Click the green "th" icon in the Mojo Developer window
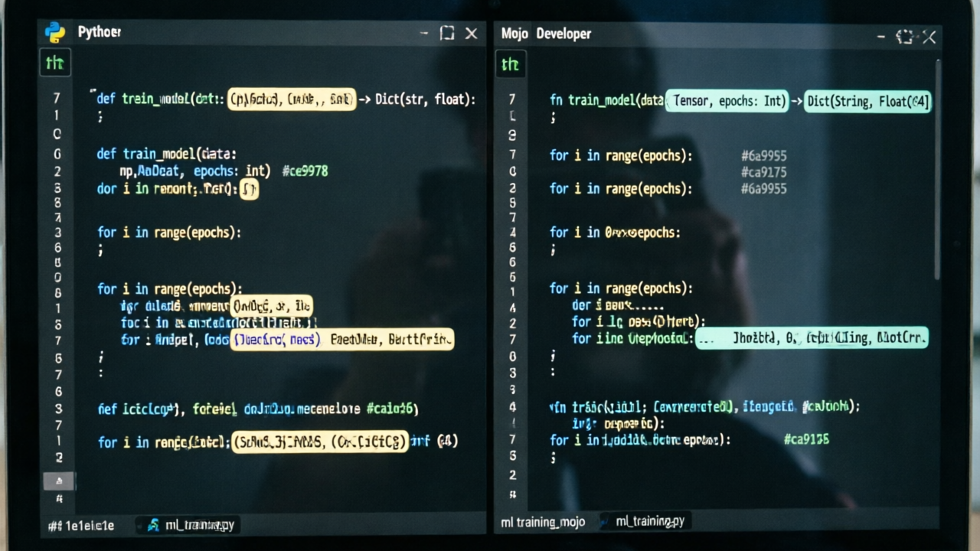 [511, 64]
